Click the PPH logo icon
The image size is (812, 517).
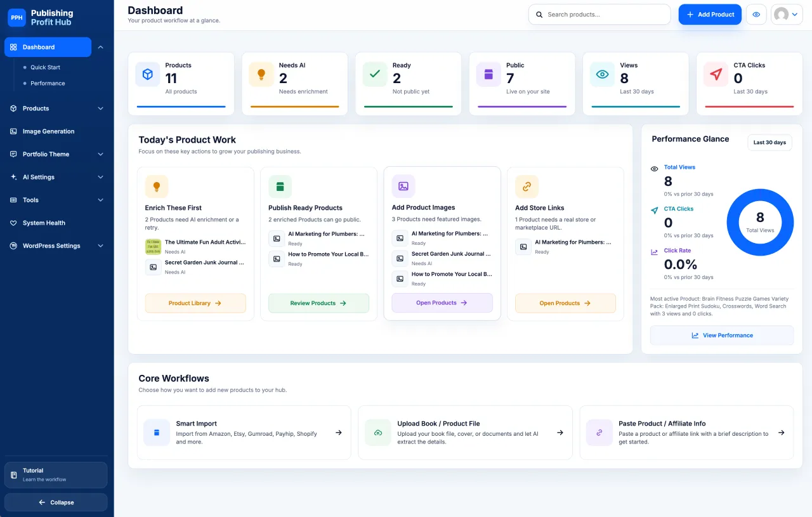(16, 18)
